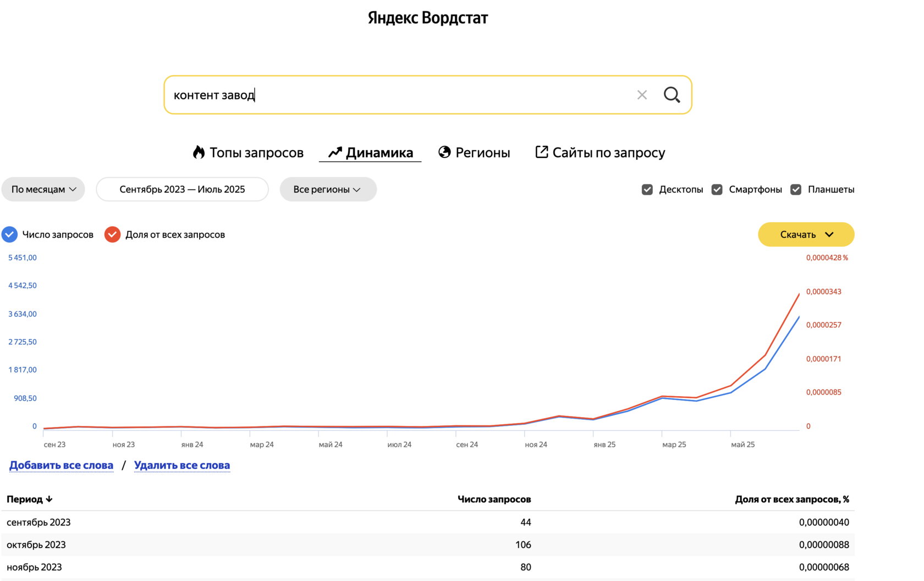This screenshot has height=581, width=924.
Task: Uncheck the Планшеты checkbox
Action: [796, 189]
